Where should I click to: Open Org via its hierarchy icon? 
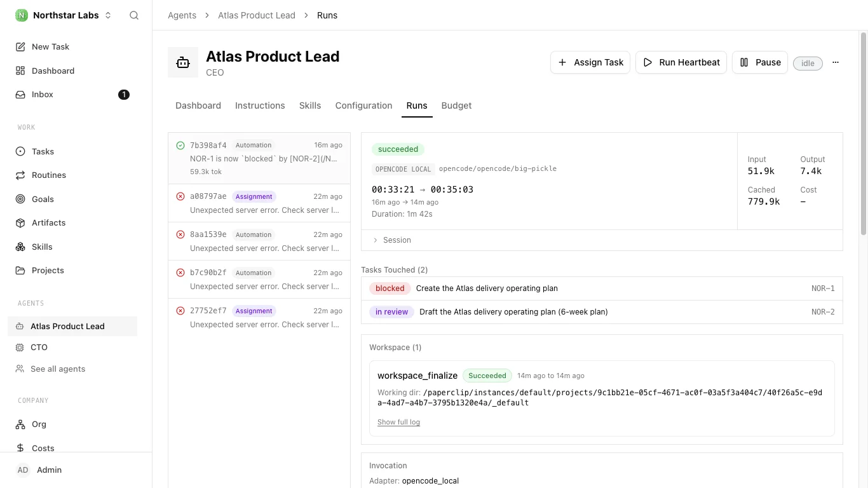(x=20, y=424)
